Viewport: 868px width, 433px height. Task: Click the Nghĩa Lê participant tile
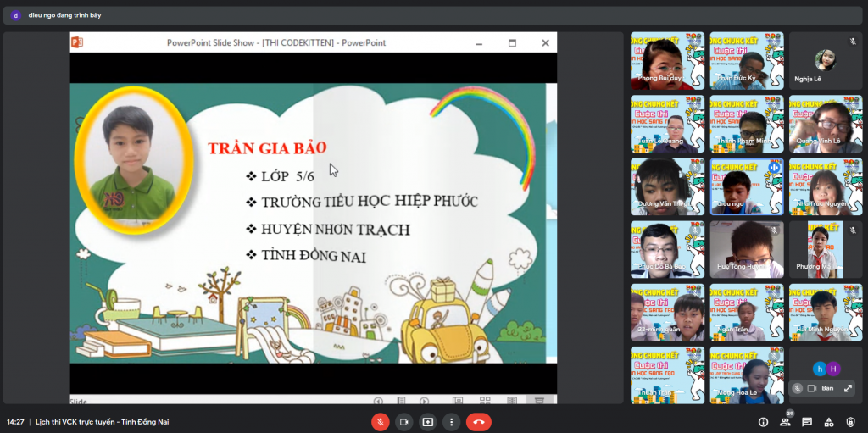(x=826, y=61)
